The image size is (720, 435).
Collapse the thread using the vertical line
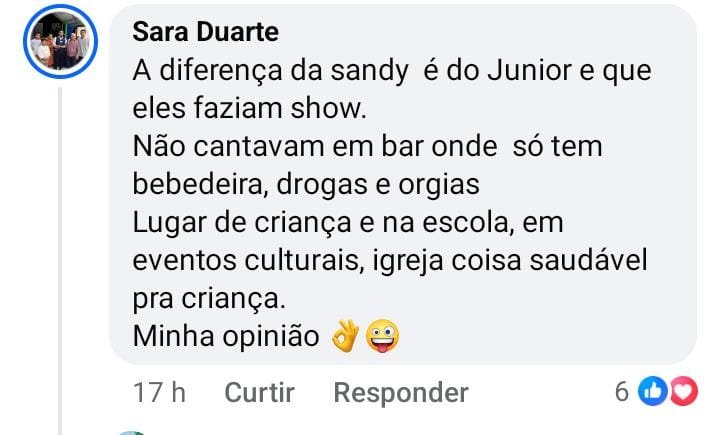(61, 250)
